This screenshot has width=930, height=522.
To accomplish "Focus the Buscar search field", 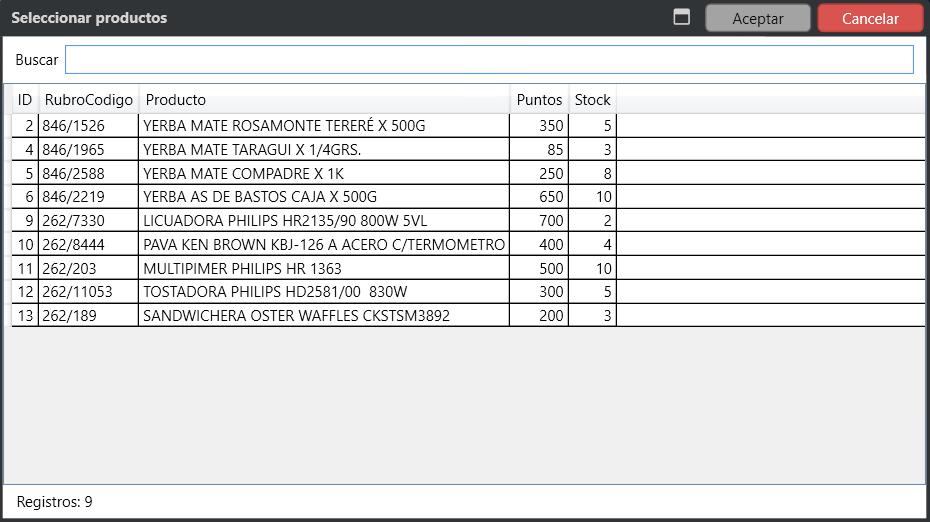I will point(489,60).
